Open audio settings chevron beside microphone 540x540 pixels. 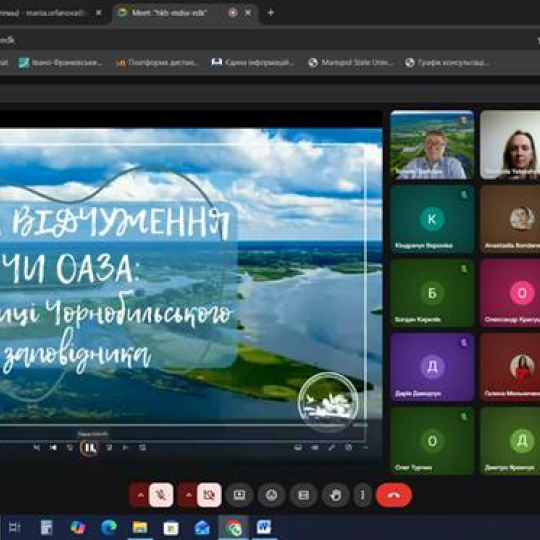click(x=140, y=495)
